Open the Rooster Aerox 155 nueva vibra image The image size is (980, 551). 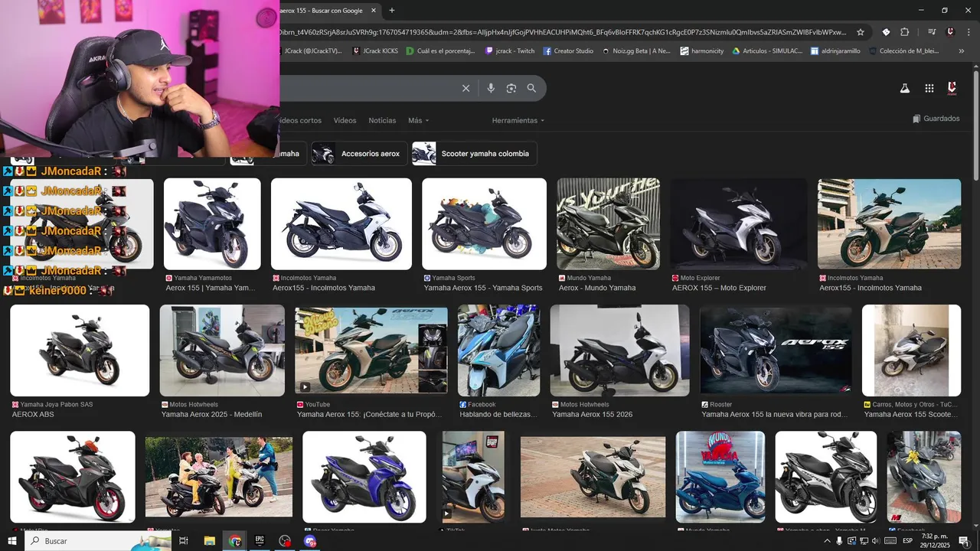[x=776, y=350]
